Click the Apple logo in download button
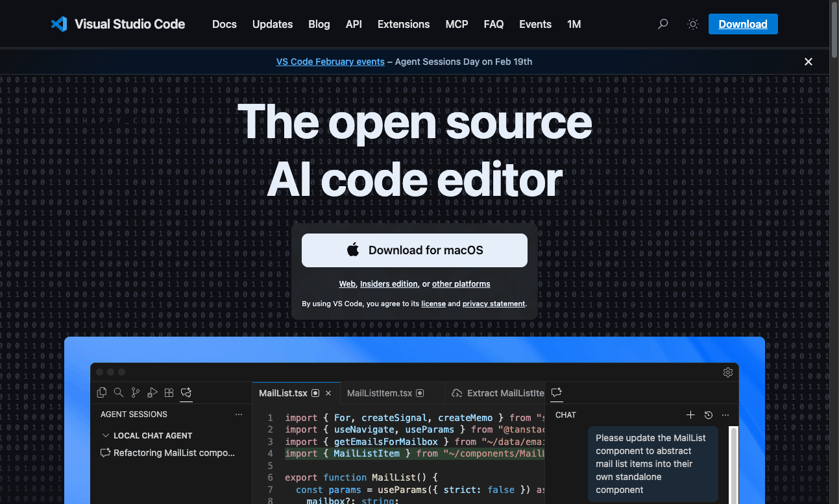The height and width of the screenshot is (504, 839). [x=353, y=250]
